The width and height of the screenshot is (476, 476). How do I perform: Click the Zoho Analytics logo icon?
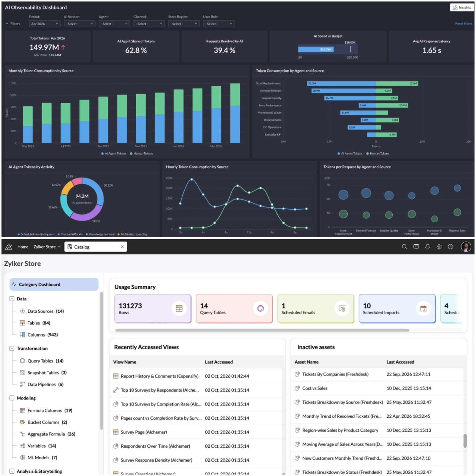coord(9,247)
